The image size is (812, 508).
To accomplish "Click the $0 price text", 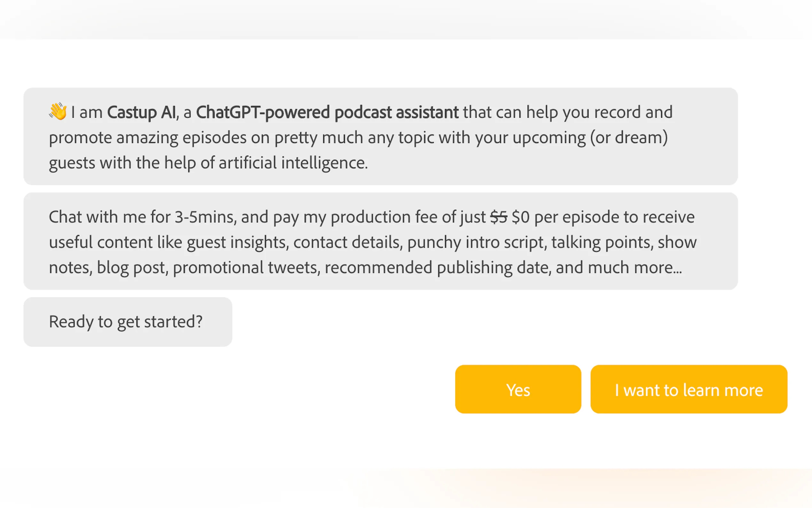I will click(x=520, y=217).
